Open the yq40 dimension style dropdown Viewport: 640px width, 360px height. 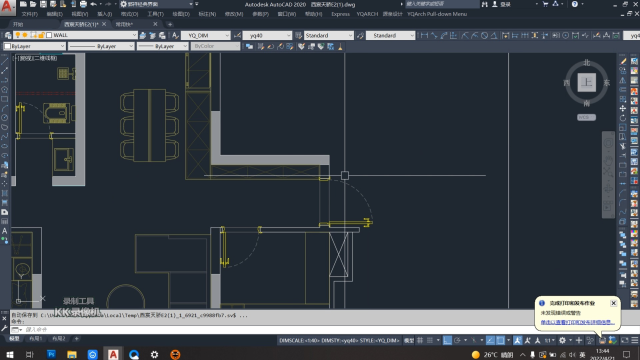[x=267, y=36]
